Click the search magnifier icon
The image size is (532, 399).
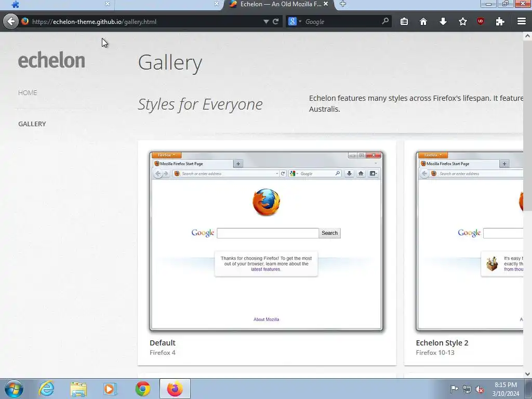point(385,21)
